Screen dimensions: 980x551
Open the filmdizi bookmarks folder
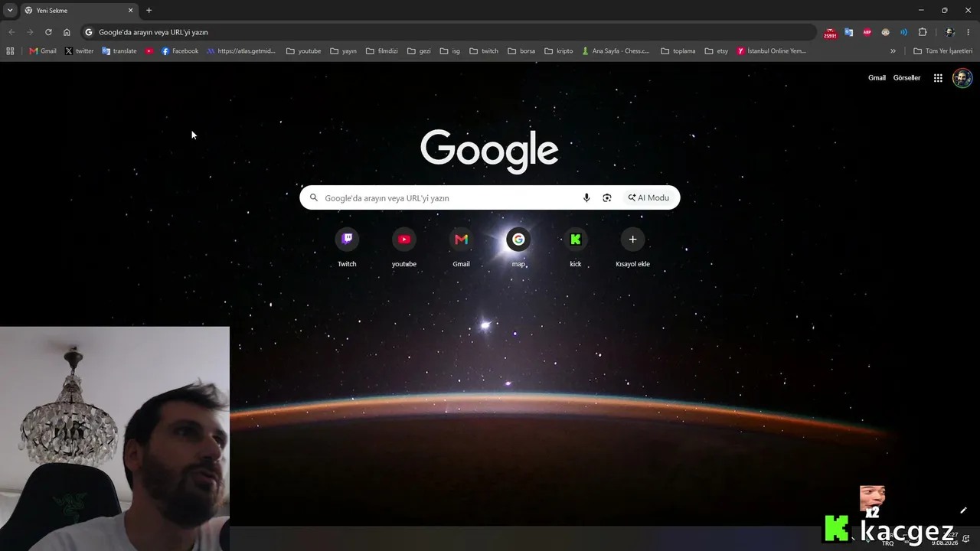tap(383, 51)
